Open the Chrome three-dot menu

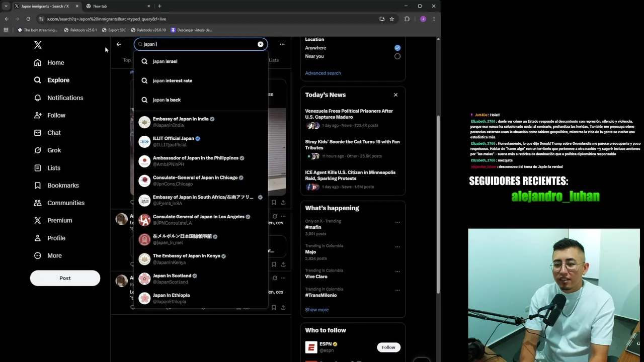click(434, 19)
